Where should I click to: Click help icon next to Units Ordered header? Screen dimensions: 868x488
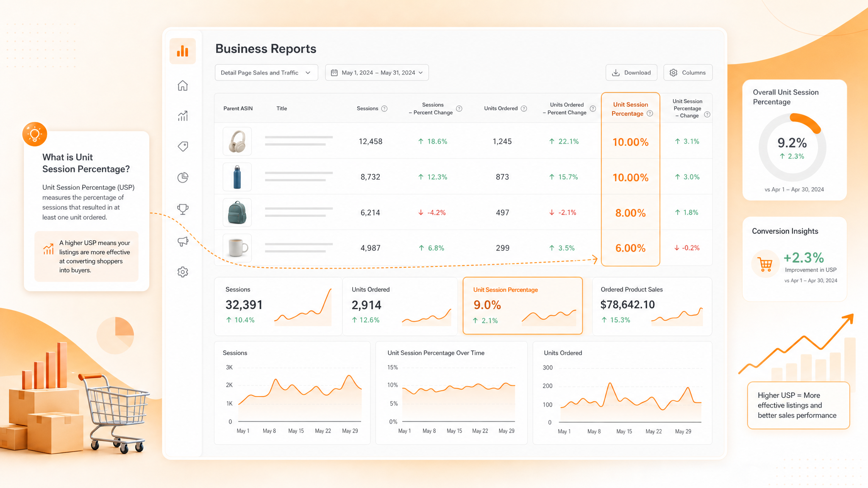pyautogui.click(x=524, y=108)
